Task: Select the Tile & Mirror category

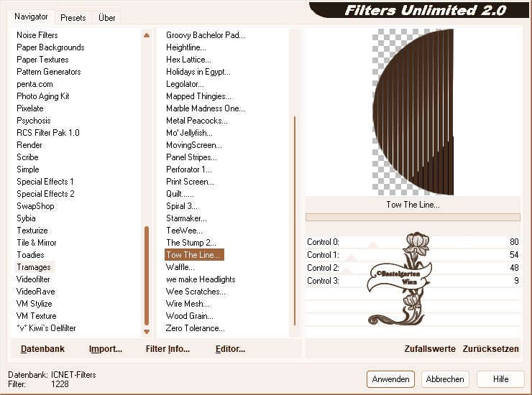Action: tap(37, 243)
